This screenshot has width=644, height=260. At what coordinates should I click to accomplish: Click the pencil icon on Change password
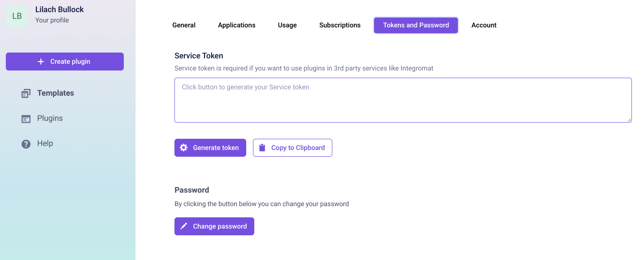pyautogui.click(x=183, y=226)
